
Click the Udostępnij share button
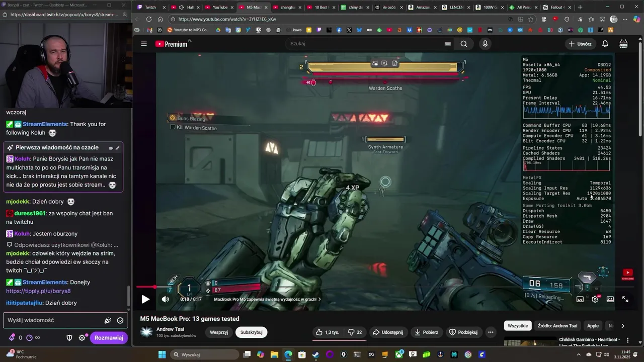pos(387,332)
